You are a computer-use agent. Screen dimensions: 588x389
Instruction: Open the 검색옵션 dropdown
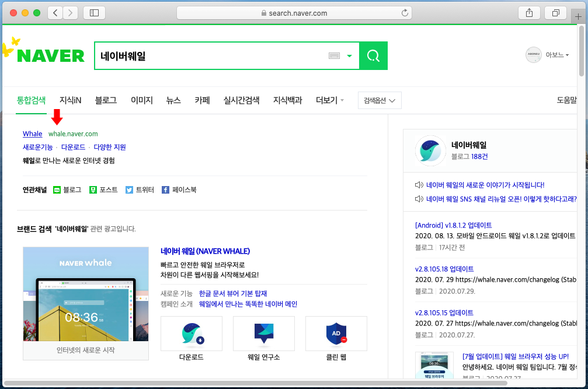[380, 100]
